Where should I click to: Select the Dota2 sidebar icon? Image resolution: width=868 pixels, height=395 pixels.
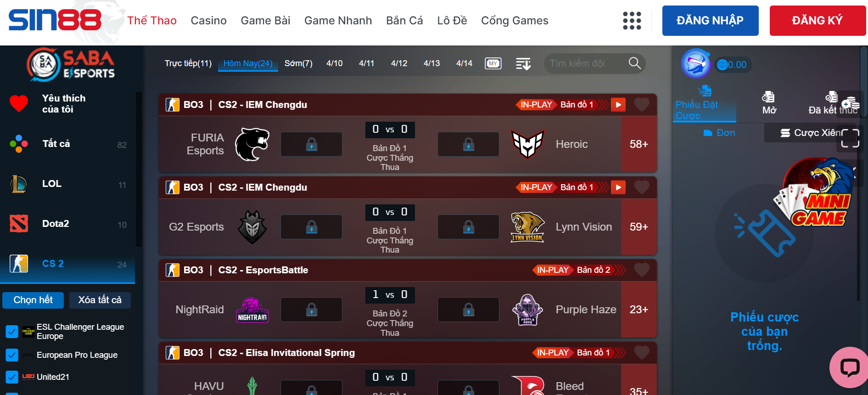pyautogui.click(x=19, y=224)
